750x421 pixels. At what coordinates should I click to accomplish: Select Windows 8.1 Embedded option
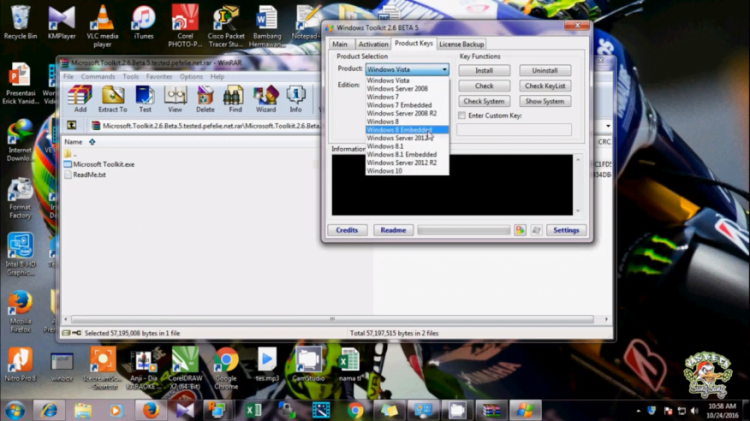[x=407, y=154]
